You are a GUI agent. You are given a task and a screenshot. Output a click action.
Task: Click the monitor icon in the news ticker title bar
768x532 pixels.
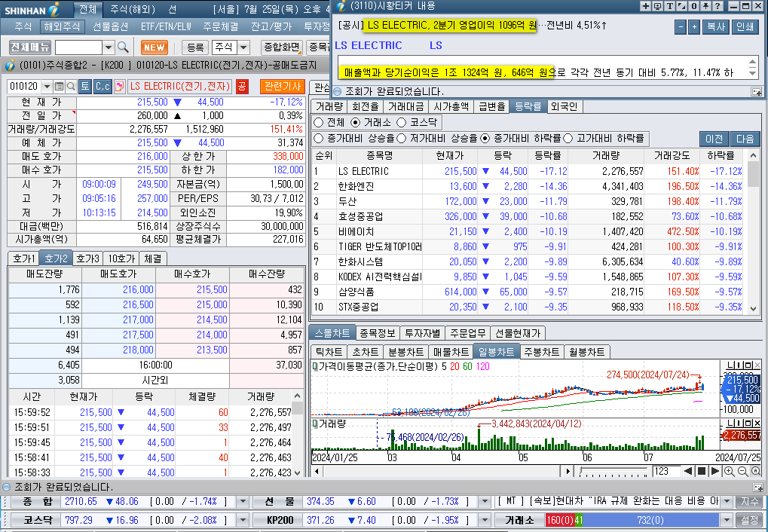tap(657, 6)
